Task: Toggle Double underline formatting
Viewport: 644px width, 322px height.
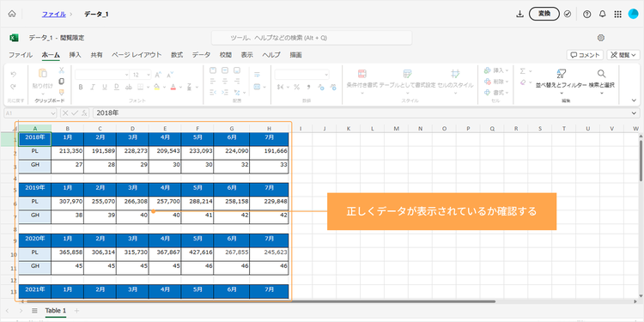Action: click(x=116, y=87)
